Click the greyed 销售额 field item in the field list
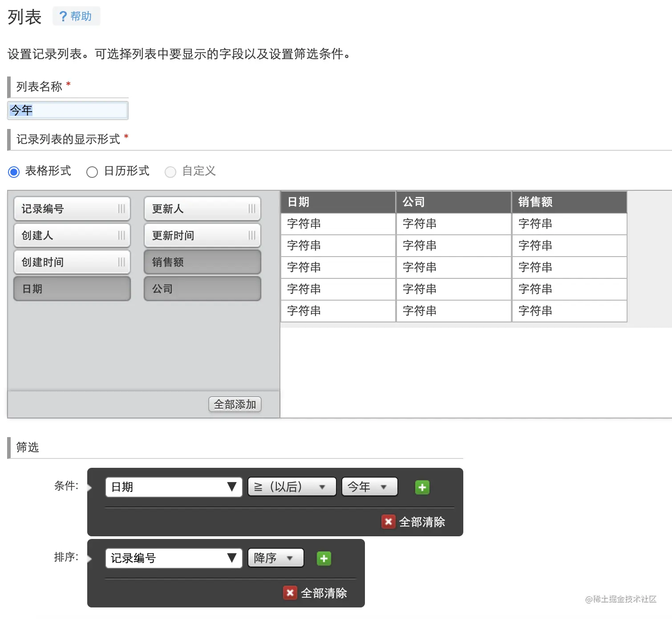 point(202,262)
